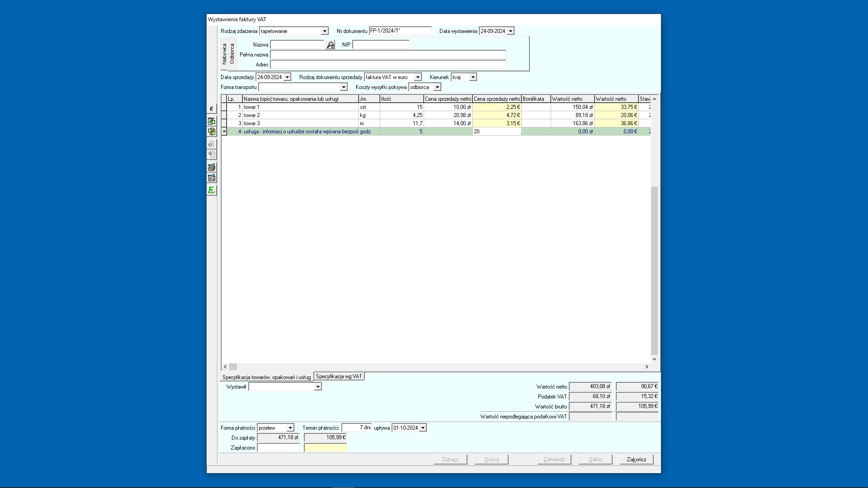Open the Forma płatności dropdown
Screen dimensions: 868x488
point(290,428)
